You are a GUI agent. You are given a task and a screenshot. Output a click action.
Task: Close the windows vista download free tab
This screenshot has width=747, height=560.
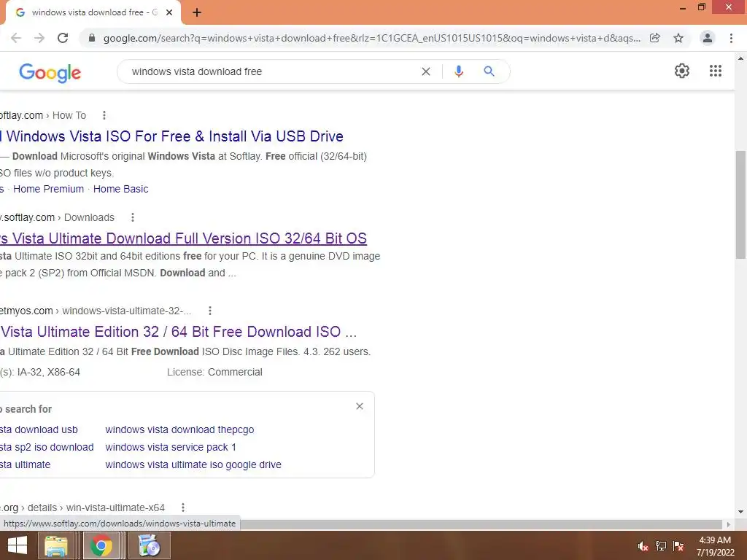[x=169, y=13]
